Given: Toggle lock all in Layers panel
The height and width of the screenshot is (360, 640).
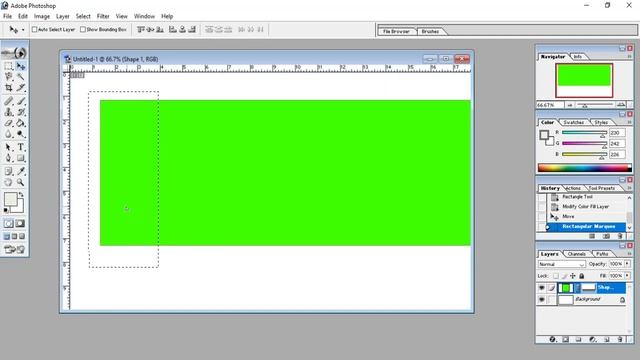Looking at the screenshot, I should (582, 276).
